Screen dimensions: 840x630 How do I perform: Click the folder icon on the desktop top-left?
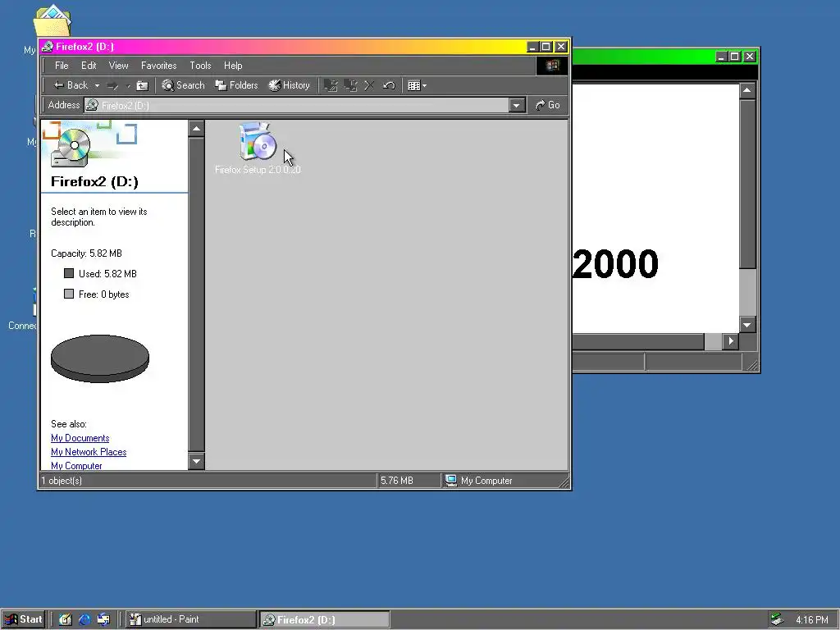[x=52, y=21]
